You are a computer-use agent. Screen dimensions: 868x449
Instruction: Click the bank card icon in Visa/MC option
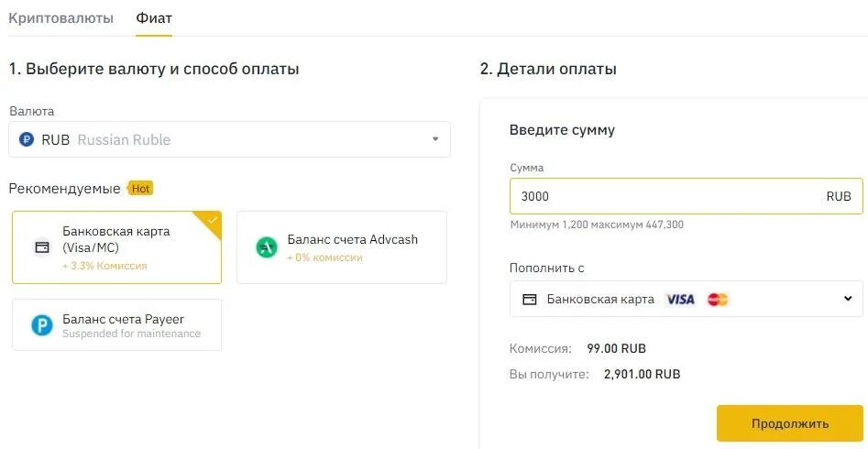42,247
